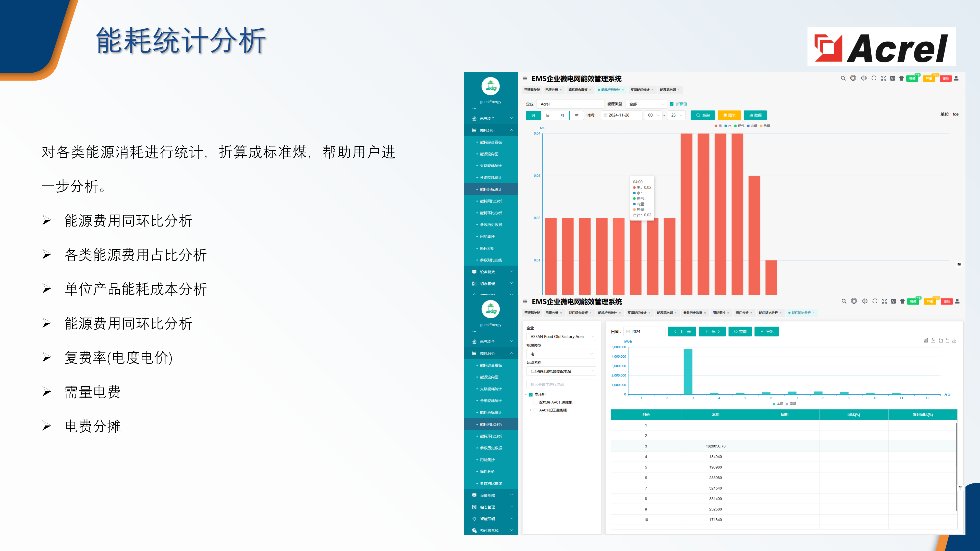The height and width of the screenshot is (551, 980).
Task: Check the 配电房 AA01 进线柜 checkbox
Action: 535,402
